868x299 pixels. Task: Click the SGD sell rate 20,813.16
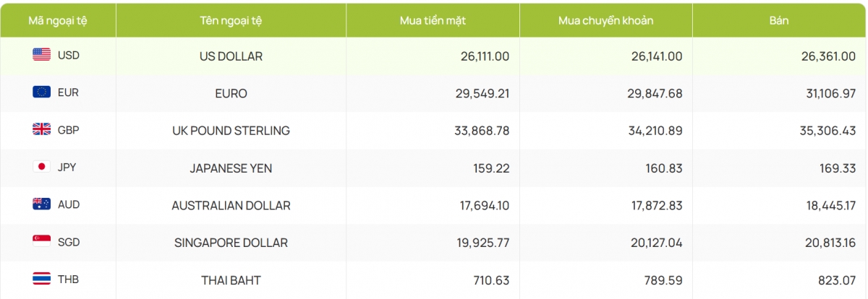point(829,243)
